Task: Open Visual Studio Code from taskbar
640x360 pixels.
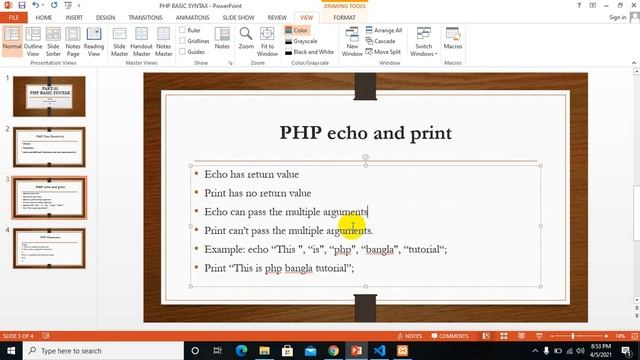Action: 379,351
